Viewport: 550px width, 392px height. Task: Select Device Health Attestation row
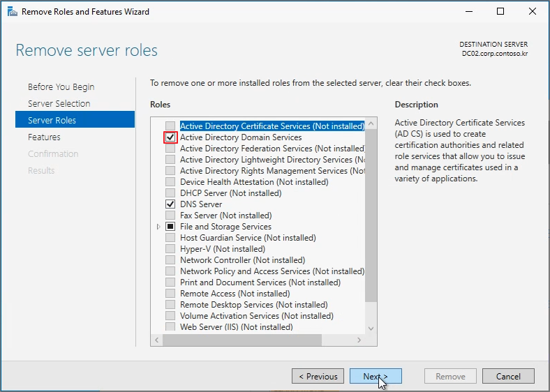254,182
